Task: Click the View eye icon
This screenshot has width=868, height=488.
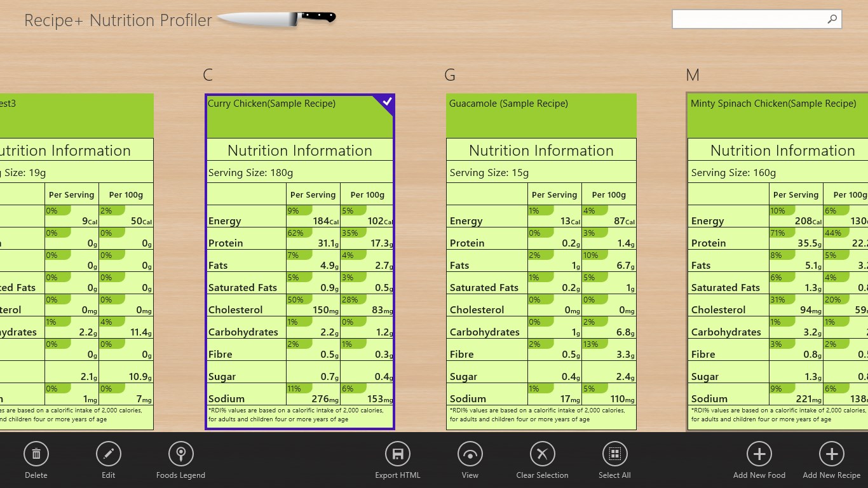Action: (x=470, y=454)
